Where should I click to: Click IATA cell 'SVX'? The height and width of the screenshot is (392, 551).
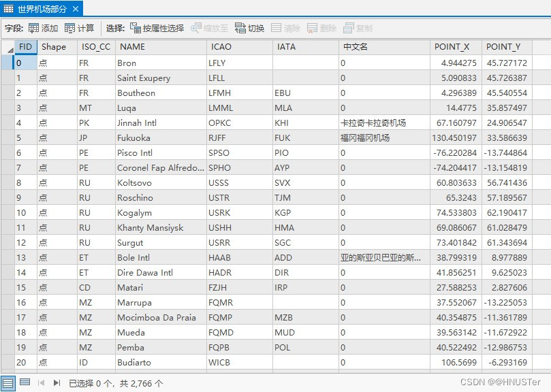pos(306,182)
